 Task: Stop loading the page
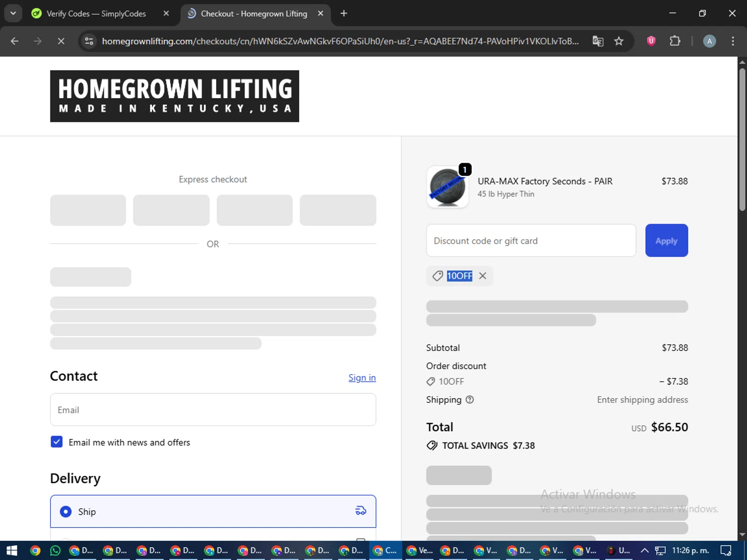coord(61,41)
